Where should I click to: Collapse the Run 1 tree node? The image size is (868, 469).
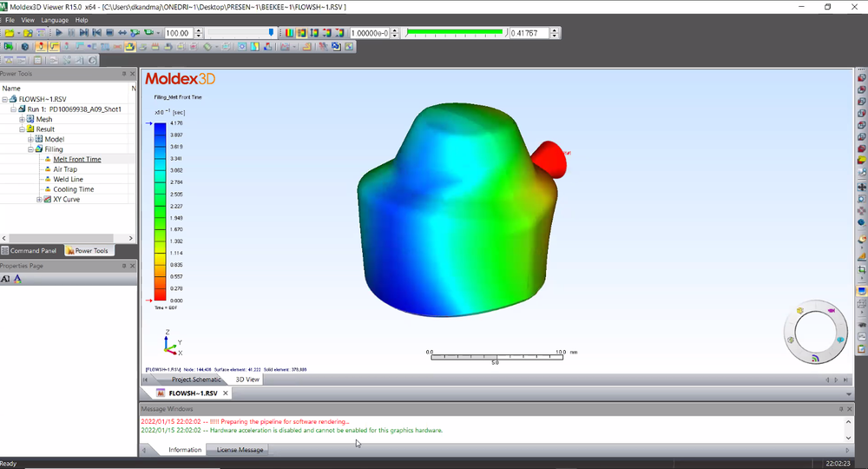(13, 109)
